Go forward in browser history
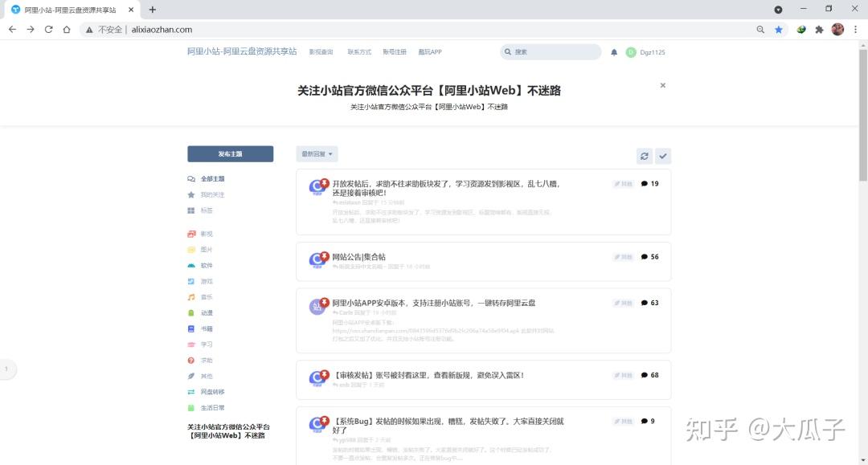 click(31, 29)
